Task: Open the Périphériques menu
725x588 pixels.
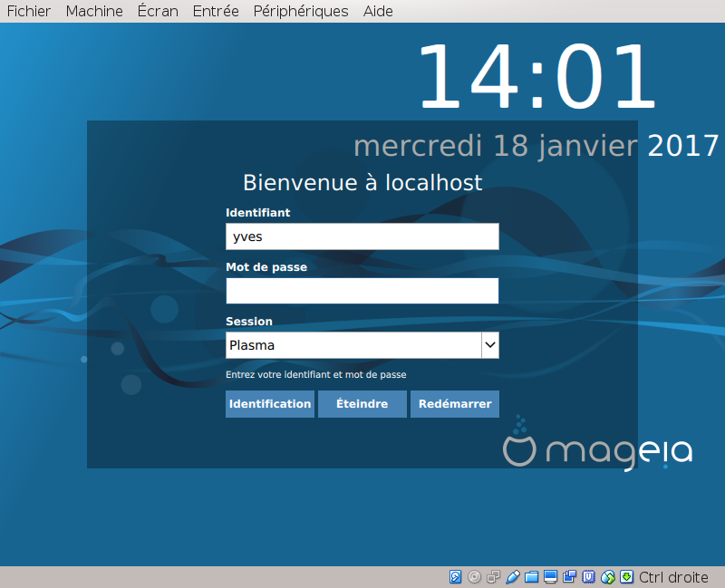Action: [301, 11]
